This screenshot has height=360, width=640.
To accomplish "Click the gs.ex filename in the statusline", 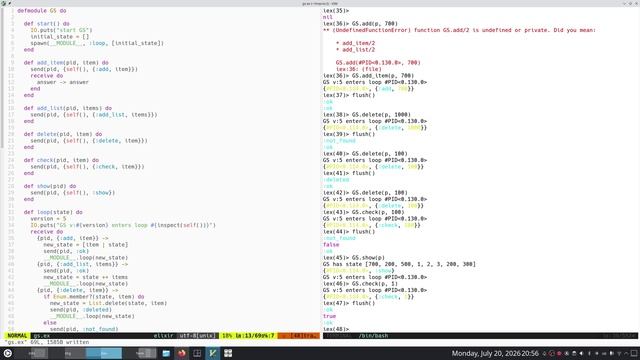I will 42,336.
